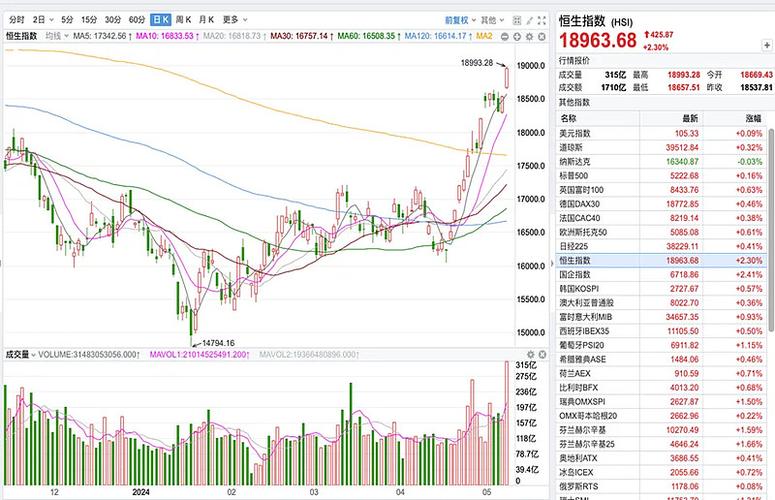Switch to 60分 interval tab
Image resolution: width=775 pixels, height=500 pixels.
tap(137, 20)
